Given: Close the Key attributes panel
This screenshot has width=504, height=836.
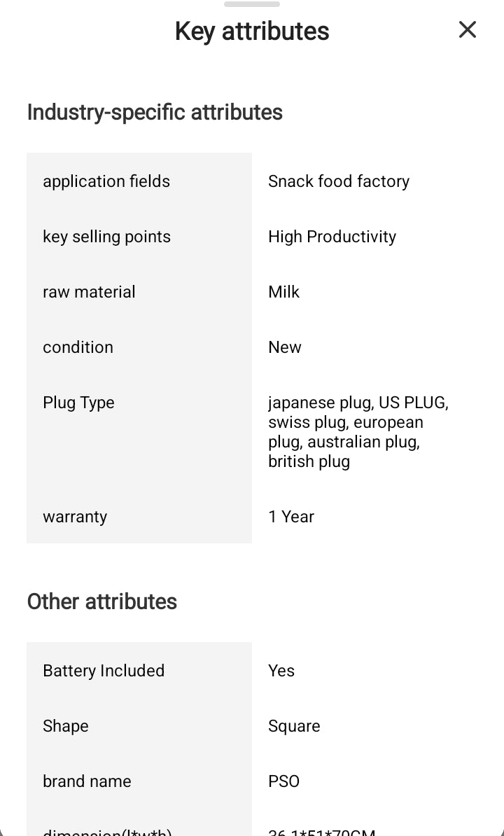Looking at the screenshot, I should coord(467,29).
